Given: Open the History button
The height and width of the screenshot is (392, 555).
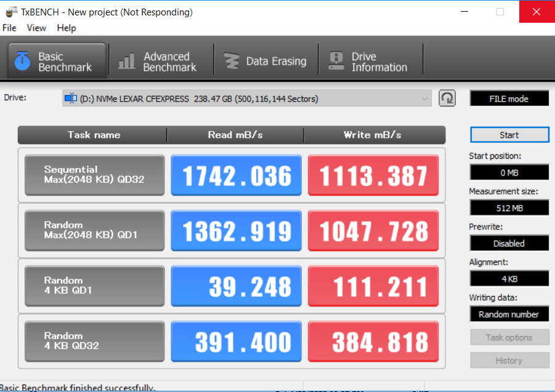Looking at the screenshot, I should click(x=509, y=361).
